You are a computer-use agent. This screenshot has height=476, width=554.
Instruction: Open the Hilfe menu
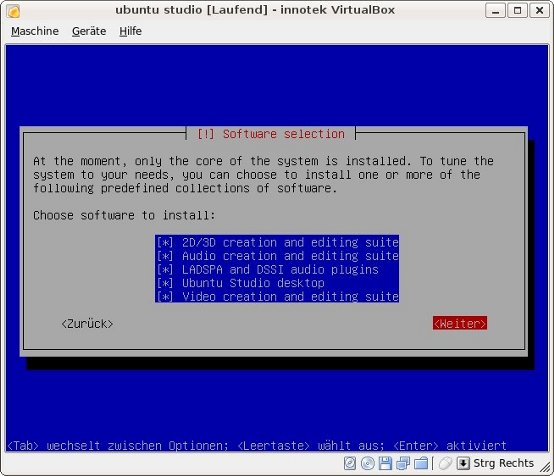130,31
